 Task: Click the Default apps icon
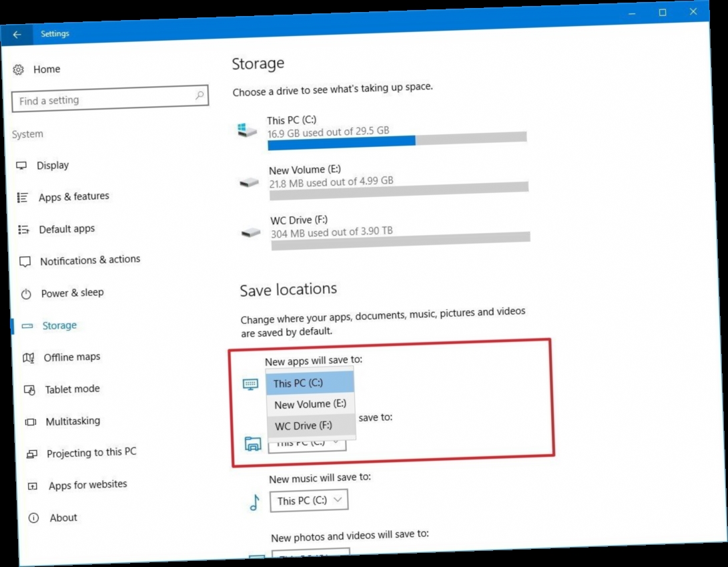click(24, 228)
